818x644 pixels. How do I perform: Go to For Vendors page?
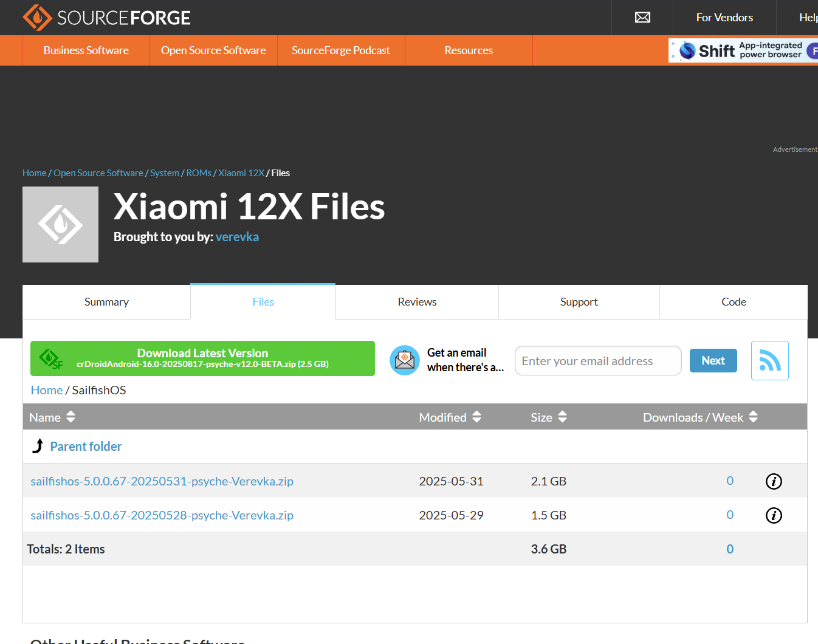coord(724,18)
